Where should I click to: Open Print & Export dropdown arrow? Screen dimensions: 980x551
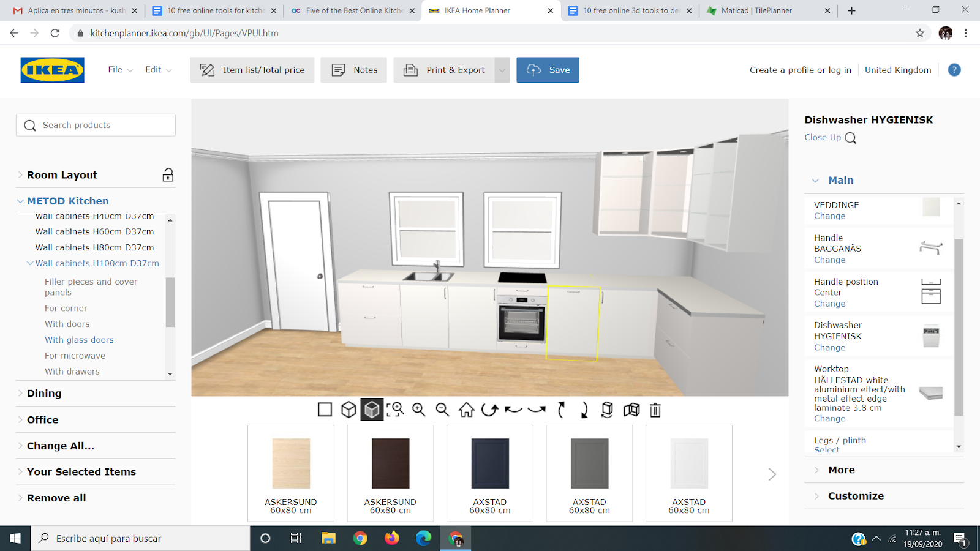click(x=502, y=70)
